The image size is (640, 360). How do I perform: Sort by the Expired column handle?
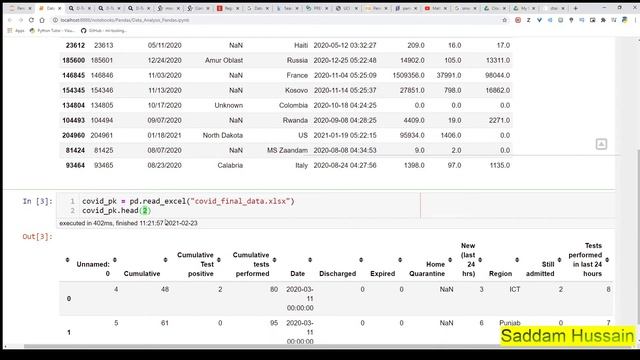click(400, 260)
